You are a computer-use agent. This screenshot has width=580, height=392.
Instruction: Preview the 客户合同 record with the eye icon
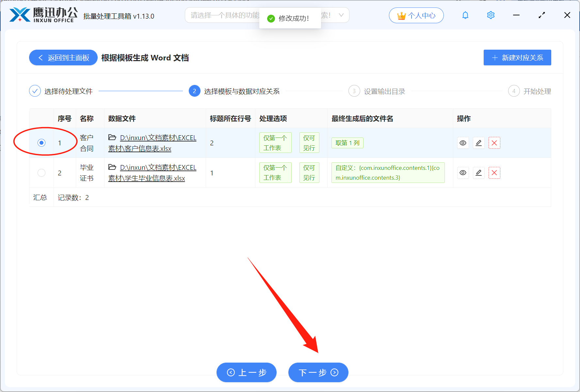coord(463,143)
